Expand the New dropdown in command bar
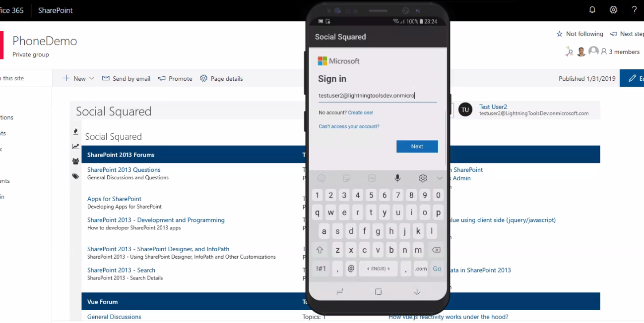This screenshot has width=644, height=323. (78, 78)
